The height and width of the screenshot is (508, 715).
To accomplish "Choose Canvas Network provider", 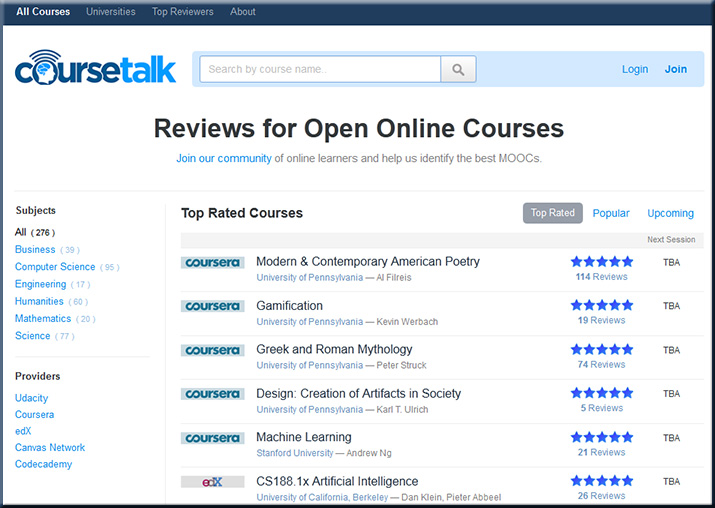I will tap(50, 447).
